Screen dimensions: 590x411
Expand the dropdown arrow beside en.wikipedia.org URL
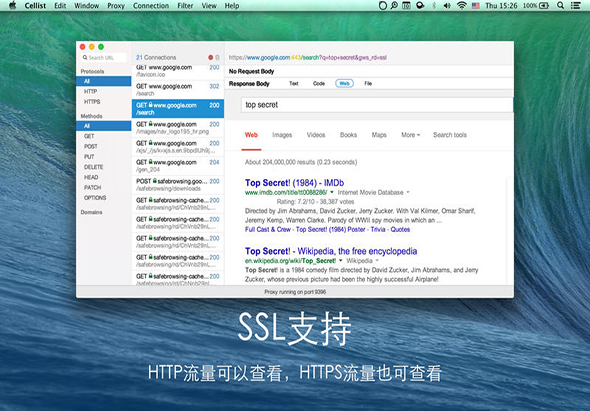coord(341,260)
